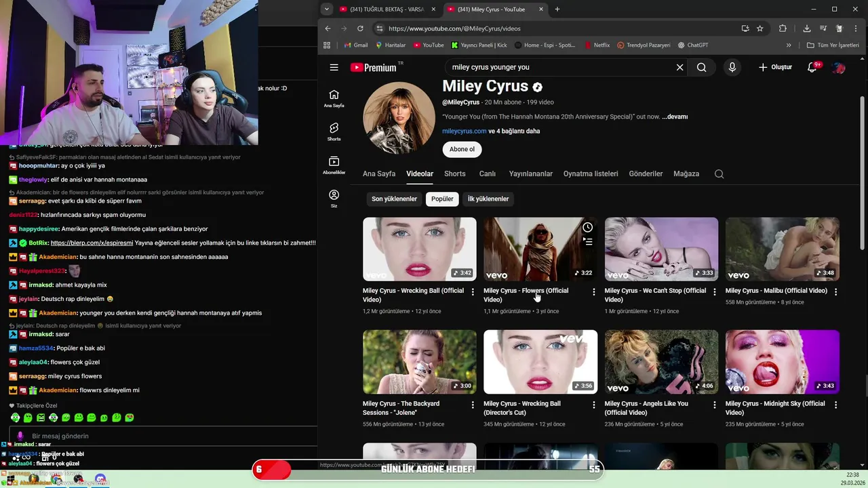The height and width of the screenshot is (488, 868).
Task: Go to Ana Sayfa in sidebar
Action: [x=334, y=98]
